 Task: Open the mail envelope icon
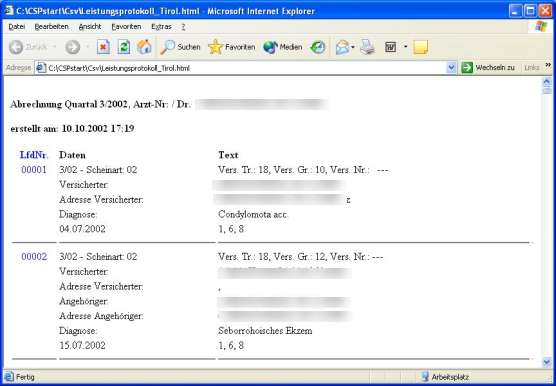[343, 47]
